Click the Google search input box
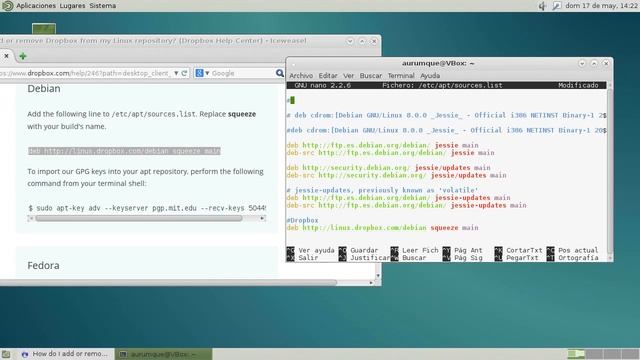 coord(242,73)
